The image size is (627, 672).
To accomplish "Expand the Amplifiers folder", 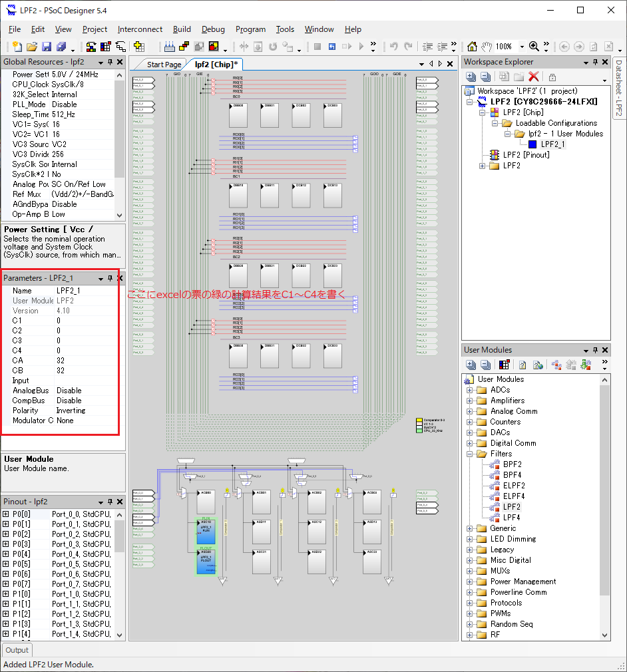I will click(470, 401).
